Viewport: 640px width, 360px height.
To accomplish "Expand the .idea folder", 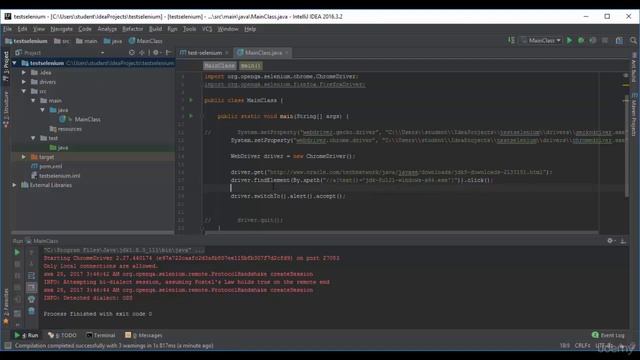I will tap(24, 72).
